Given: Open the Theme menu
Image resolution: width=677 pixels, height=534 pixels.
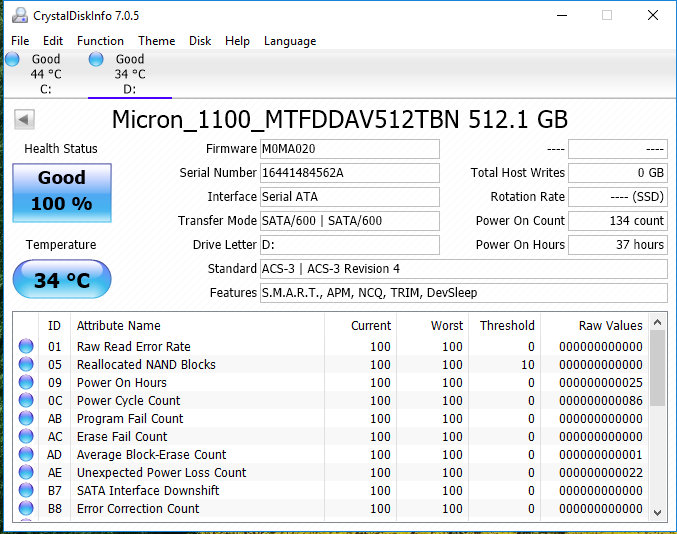Looking at the screenshot, I should (x=157, y=41).
